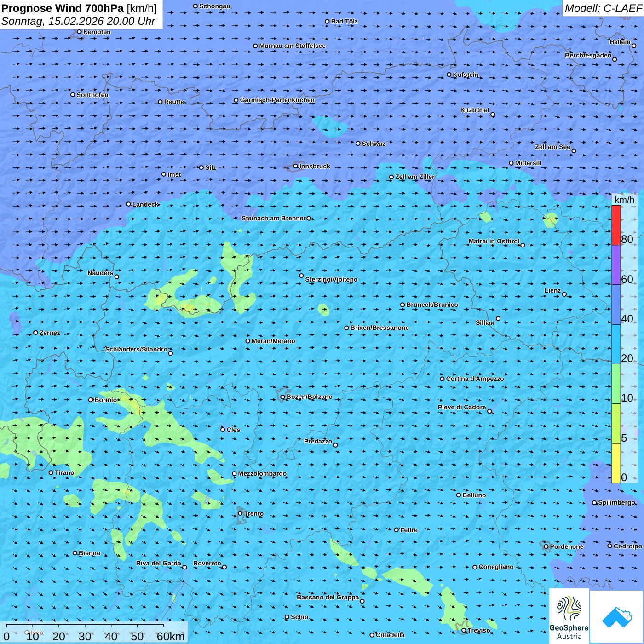Click the 'Cles' label

[x=233, y=430]
